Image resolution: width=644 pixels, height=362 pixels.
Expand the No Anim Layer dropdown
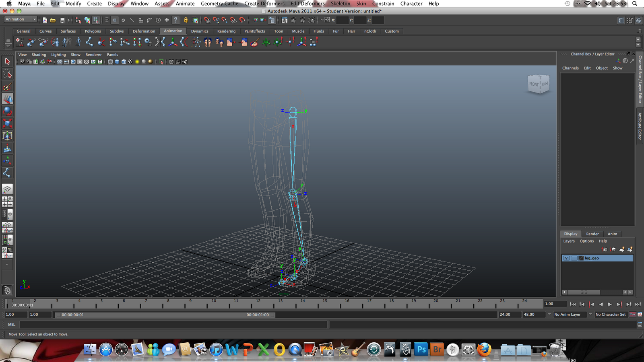click(x=590, y=315)
